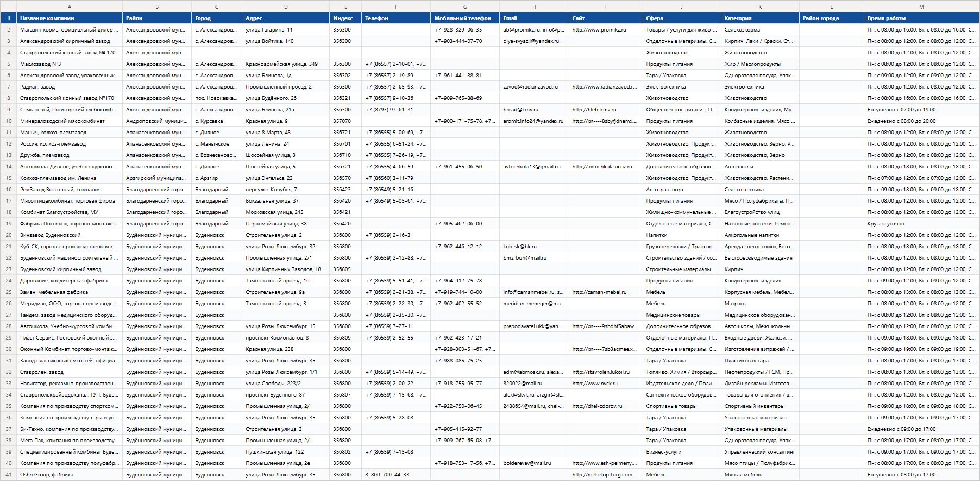
Task: Open site link 'http://stavrolen.lukoil.ru'
Action: point(601,372)
